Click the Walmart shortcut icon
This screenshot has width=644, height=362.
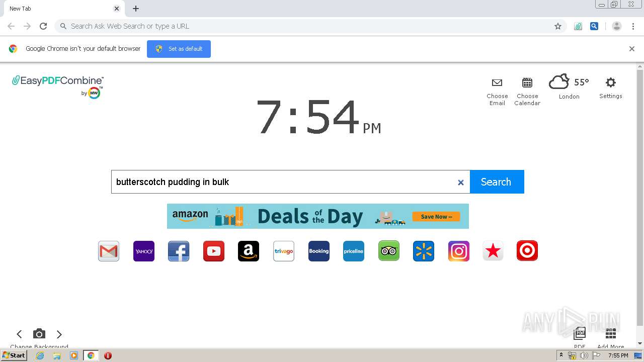point(424,251)
